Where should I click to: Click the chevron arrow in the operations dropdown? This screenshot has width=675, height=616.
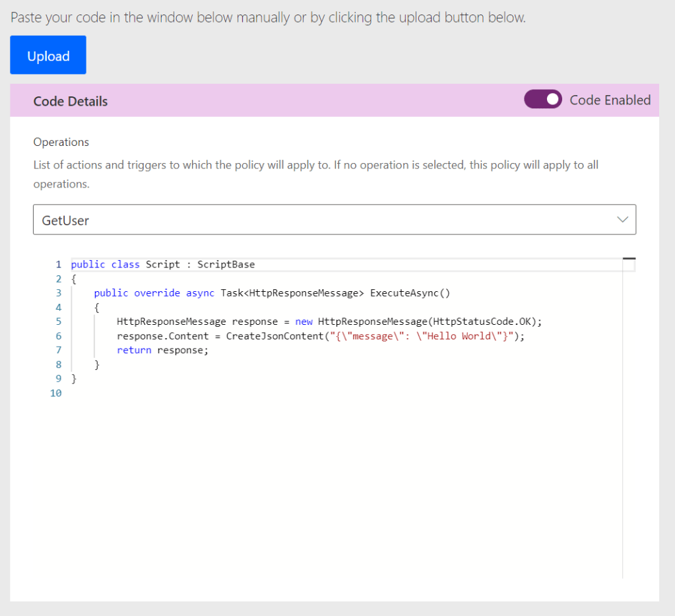click(622, 220)
